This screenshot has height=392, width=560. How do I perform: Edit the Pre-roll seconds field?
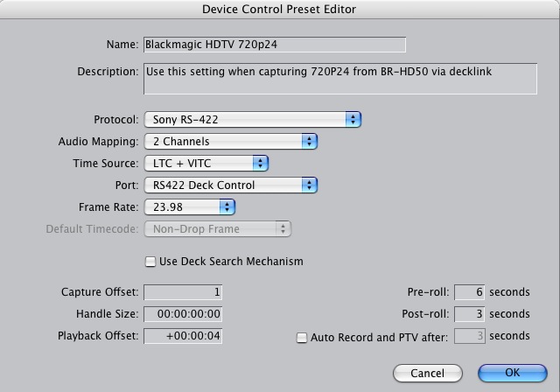[x=469, y=292]
